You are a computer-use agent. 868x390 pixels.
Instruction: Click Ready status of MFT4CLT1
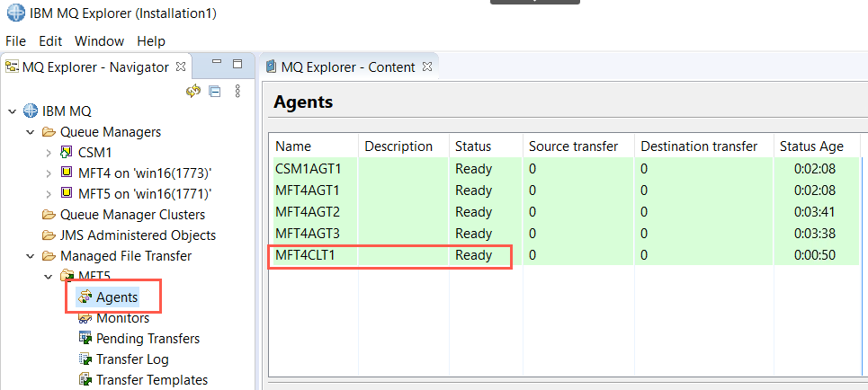[473, 255]
